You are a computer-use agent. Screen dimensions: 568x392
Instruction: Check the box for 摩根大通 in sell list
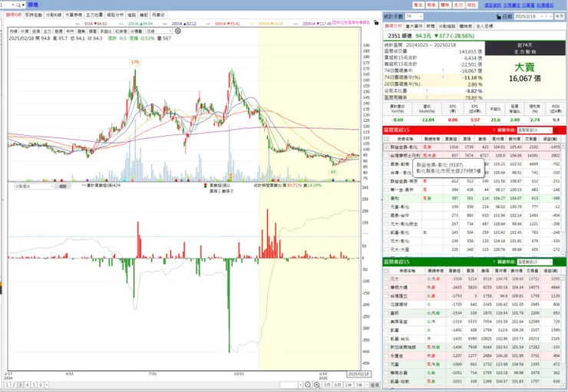click(386, 288)
